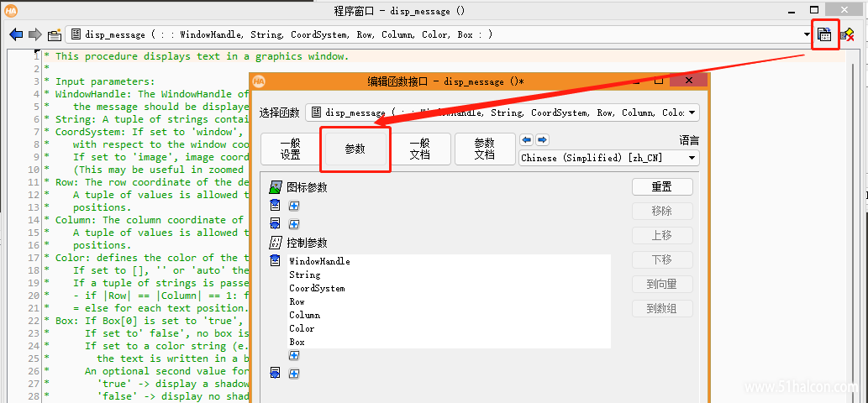Open procedure dropdown in program window
Image resolution: width=868 pixels, height=403 pixels.
[x=807, y=34]
